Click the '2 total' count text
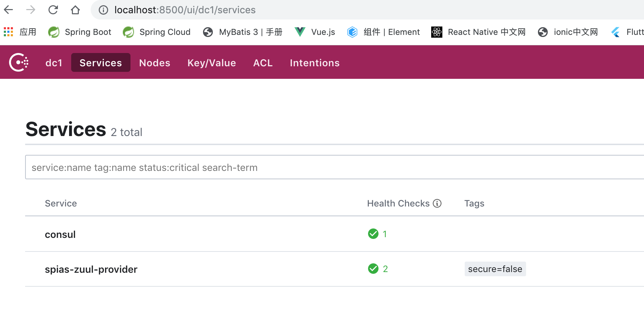 pos(127,132)
